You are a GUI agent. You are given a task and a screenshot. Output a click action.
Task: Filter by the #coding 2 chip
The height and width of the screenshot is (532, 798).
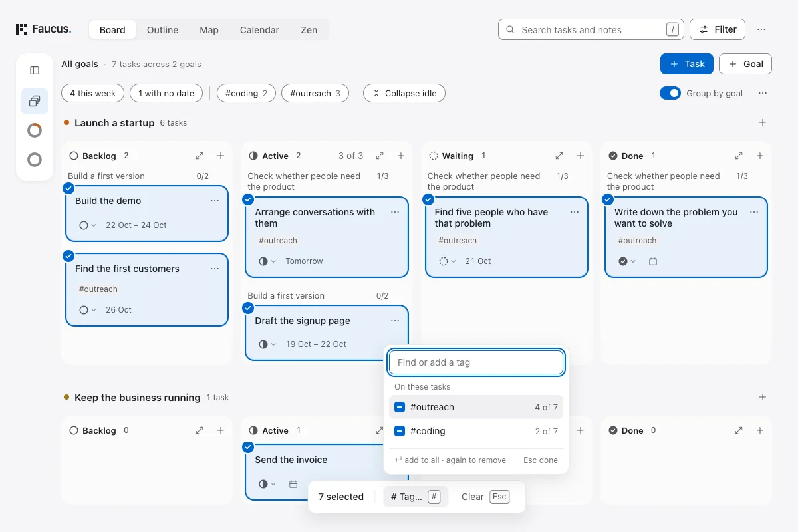pyautogui.click(x=246, y=93)
